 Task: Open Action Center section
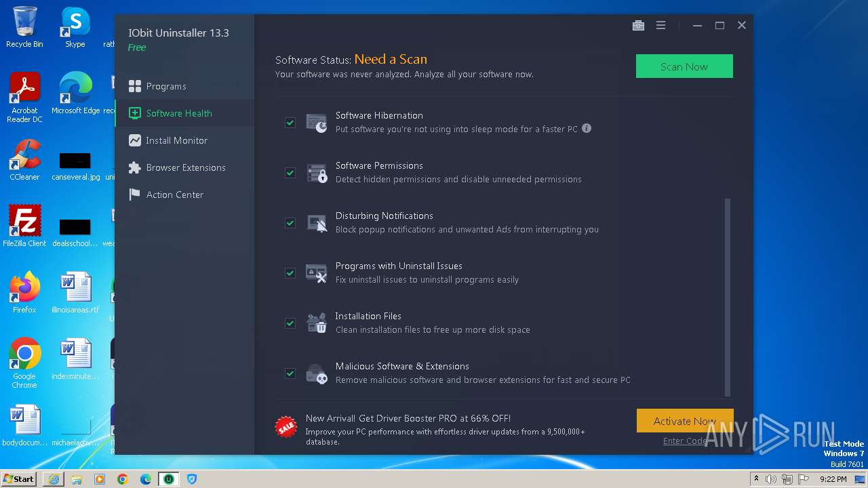pyautogui.click(x=184, y=195)
